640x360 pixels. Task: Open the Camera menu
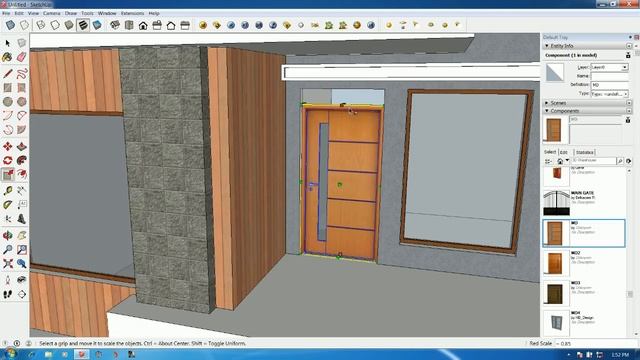pos(52,13)
